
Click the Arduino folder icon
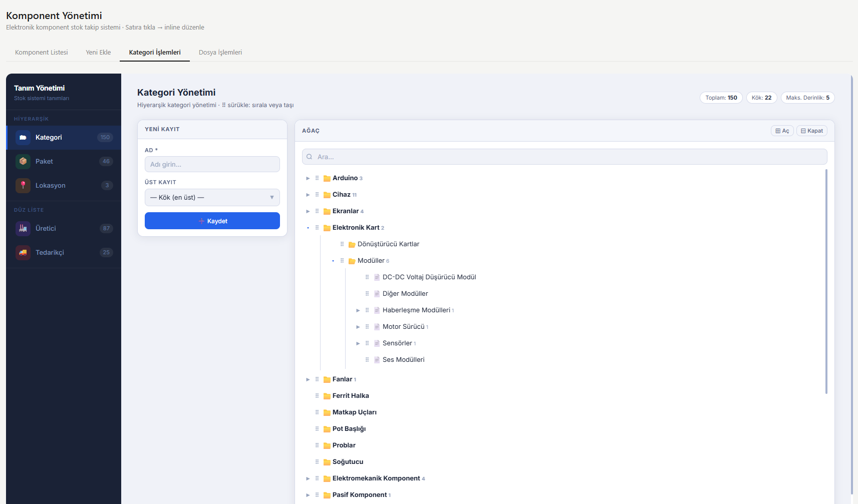click(x=327, y=178)
